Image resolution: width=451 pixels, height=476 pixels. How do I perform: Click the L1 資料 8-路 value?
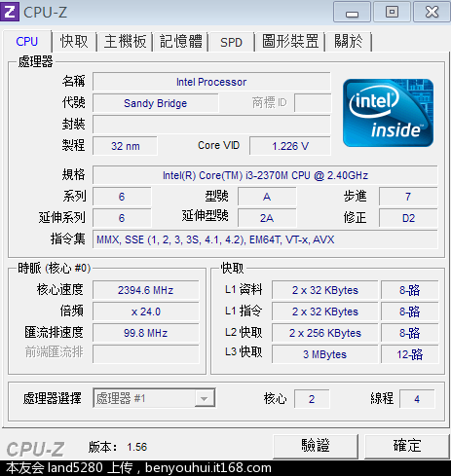(x=409, y=290)
